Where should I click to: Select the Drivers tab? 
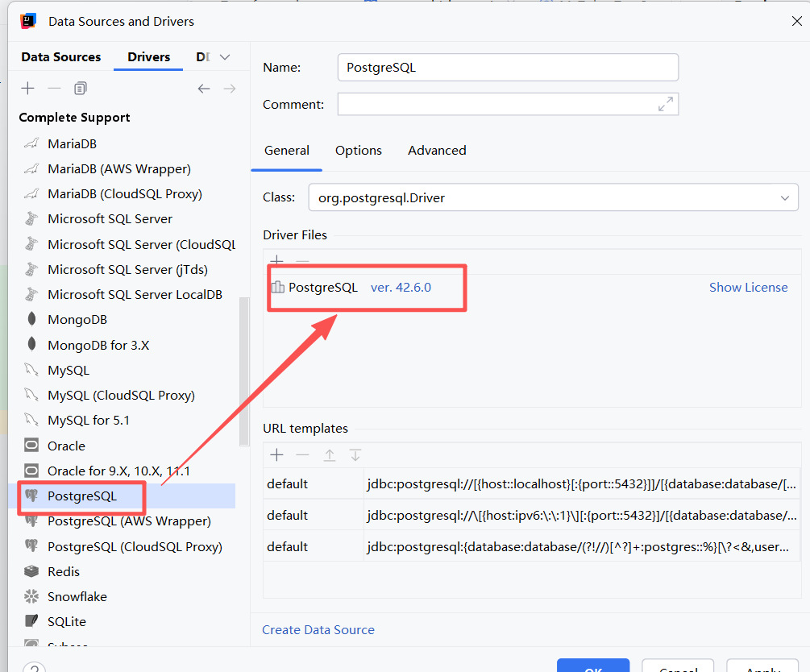[x=149, y=57]
